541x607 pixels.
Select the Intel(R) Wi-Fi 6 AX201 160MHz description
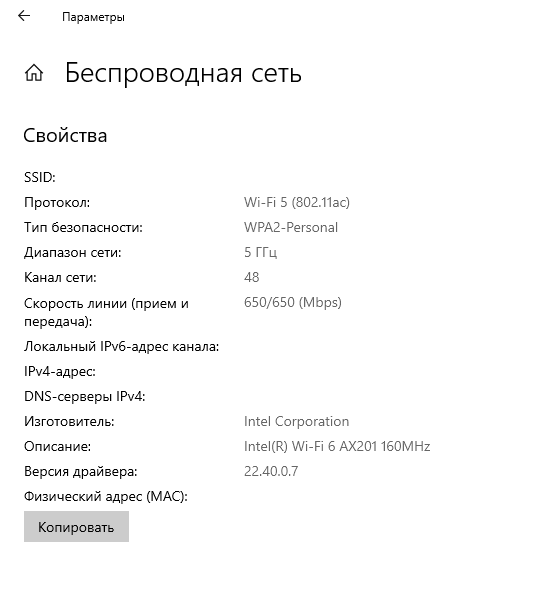point(337,446)
